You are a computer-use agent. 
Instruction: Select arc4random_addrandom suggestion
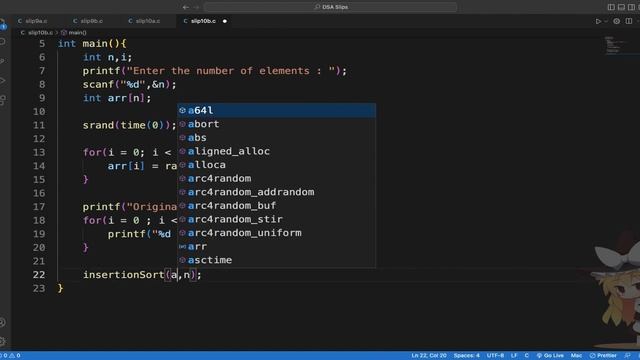pos(276,192)
